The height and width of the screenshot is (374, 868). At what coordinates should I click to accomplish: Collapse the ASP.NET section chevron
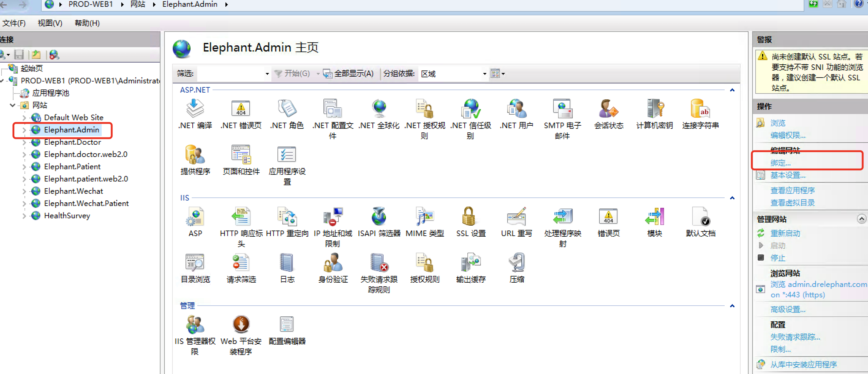coord(732,90)
